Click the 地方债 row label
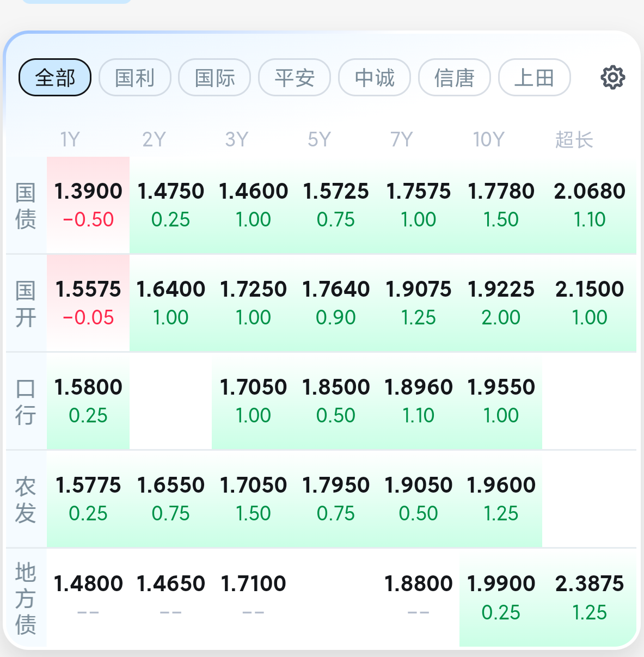Screen dimensions: 644x657 tap(26, 598)
